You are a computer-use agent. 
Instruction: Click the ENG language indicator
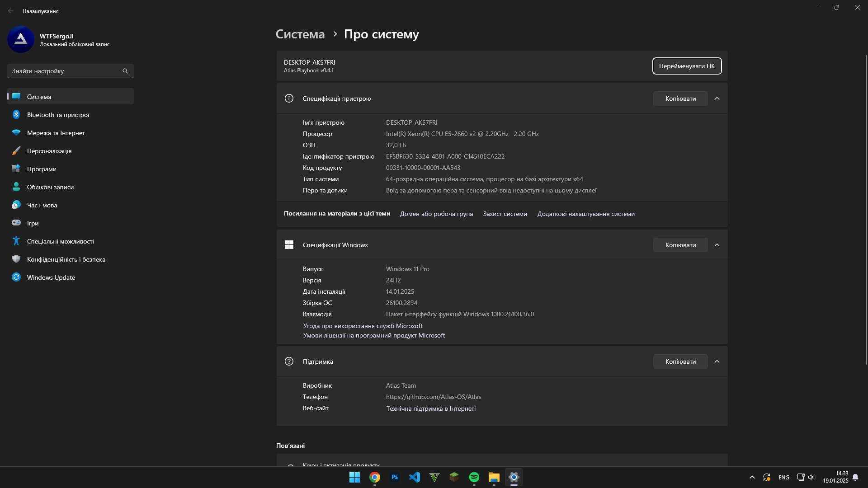pyautogui.click(x=784, y=478)
